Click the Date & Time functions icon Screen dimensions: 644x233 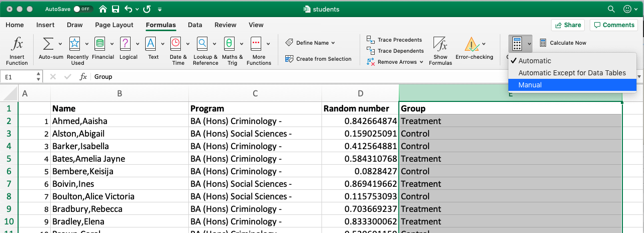176,44
